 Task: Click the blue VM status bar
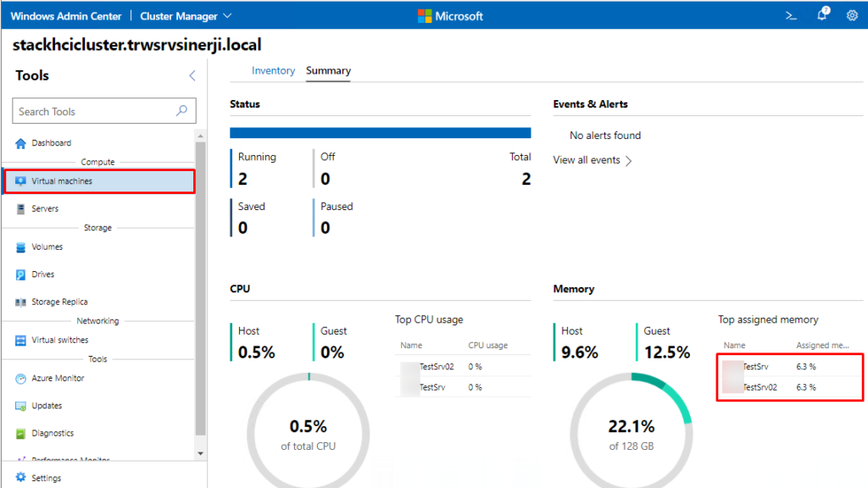(381, 133)
